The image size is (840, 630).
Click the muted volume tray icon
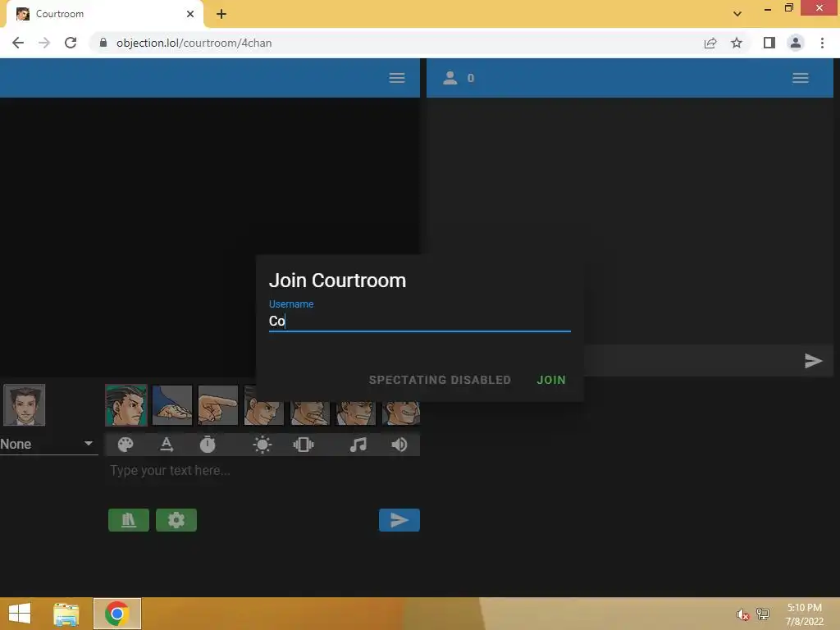pos(742,614)
